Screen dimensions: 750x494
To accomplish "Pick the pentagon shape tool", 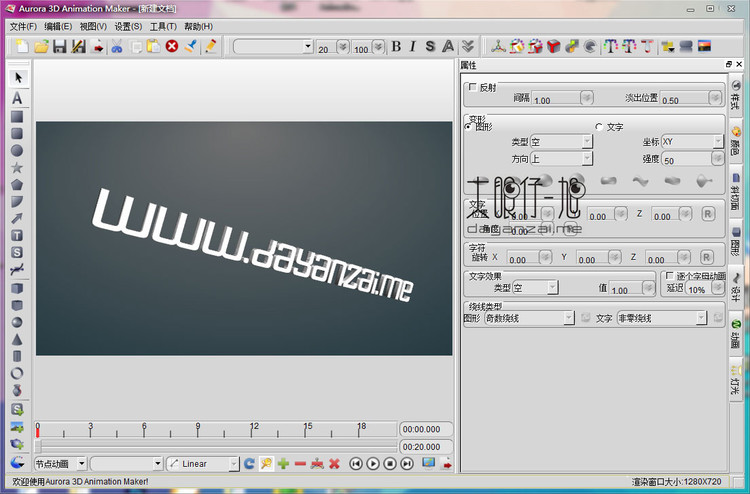I will [17, 185].
